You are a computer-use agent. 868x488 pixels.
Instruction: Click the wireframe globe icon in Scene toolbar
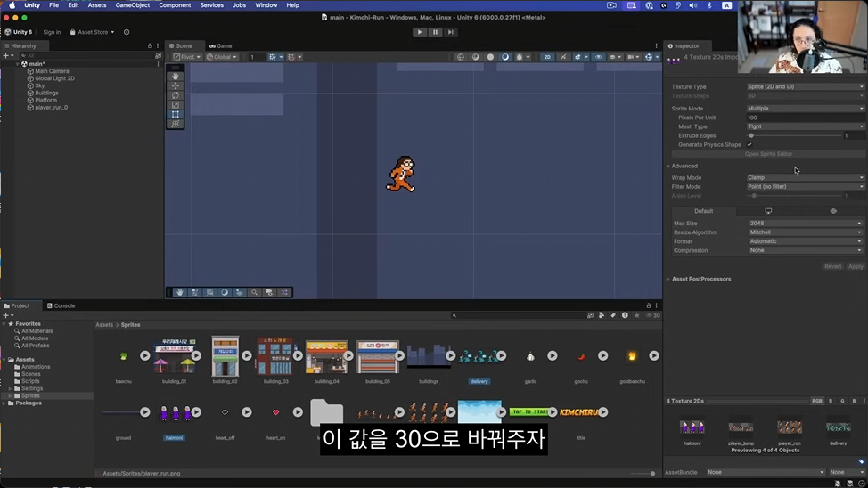(x=461, y=57)
